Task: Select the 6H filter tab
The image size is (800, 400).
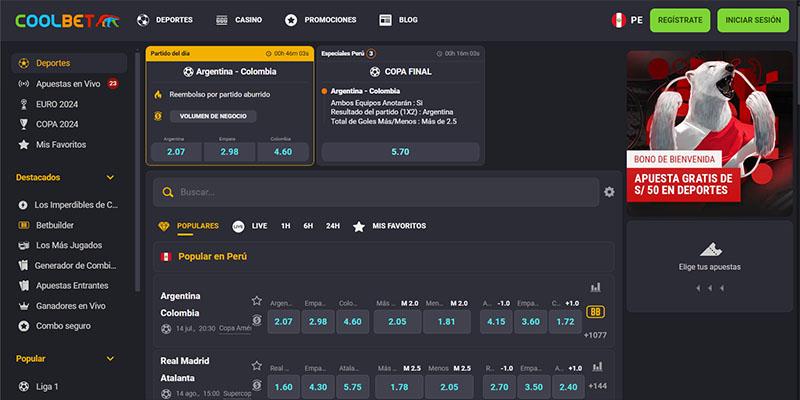Action: click(308, 226)
